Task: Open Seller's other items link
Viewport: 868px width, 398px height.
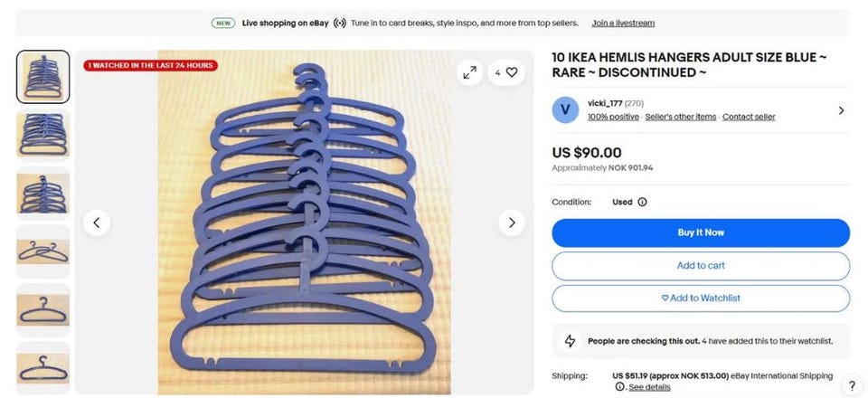Action: click(x=680, y=117)
